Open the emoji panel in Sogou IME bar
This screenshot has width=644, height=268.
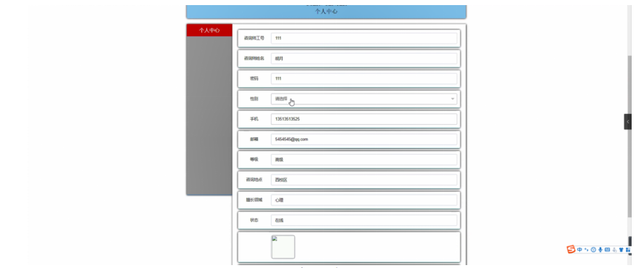593,250
